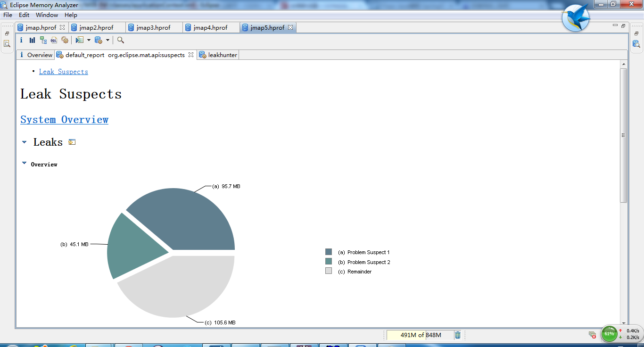Open the OQL query editor
This screenshot has width=644, height=347.
coord(54,40)
